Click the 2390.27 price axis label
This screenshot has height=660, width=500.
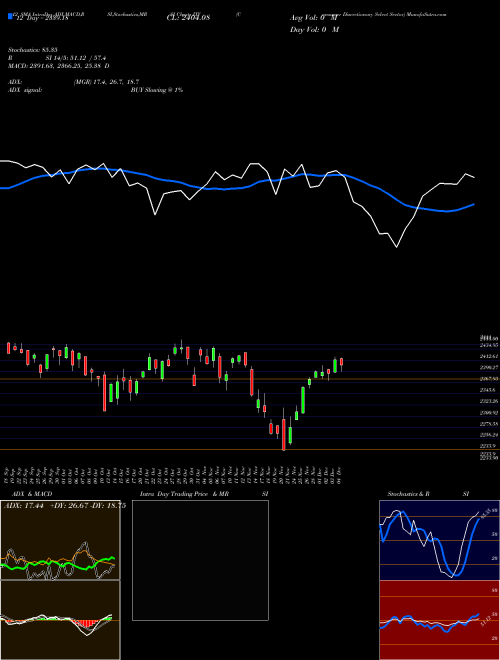point(489,367)
